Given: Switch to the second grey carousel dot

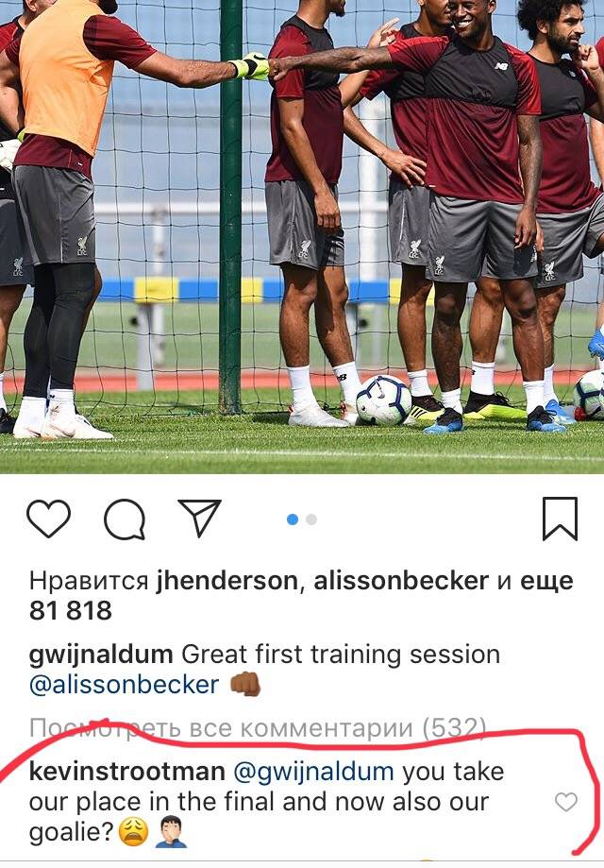Looking at the screenshot, I should pyautogui.click(x=311, y=519).
